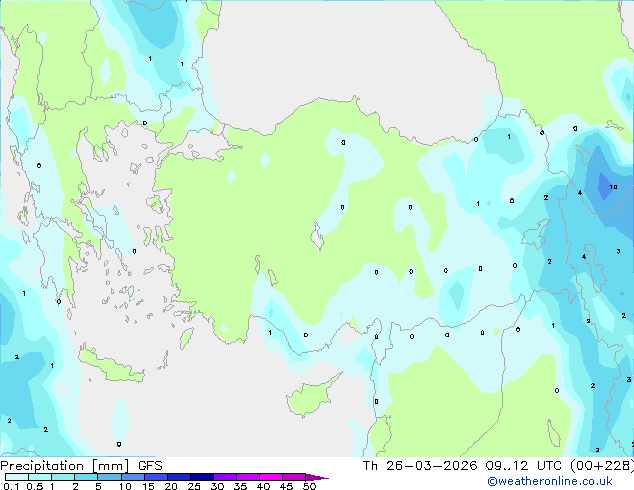Click the 'Precipitation [mm]' title text
The image size is (634, 490).
point(65,466)
